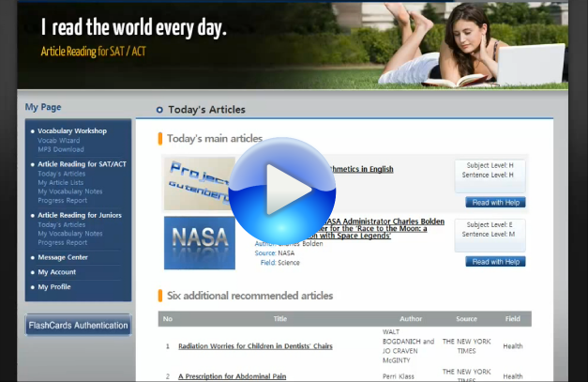The image size is (588, 382).
Task: Click 'Six additional recommended articles' heading
Action: pyautogui.click(x=249, y=296)
